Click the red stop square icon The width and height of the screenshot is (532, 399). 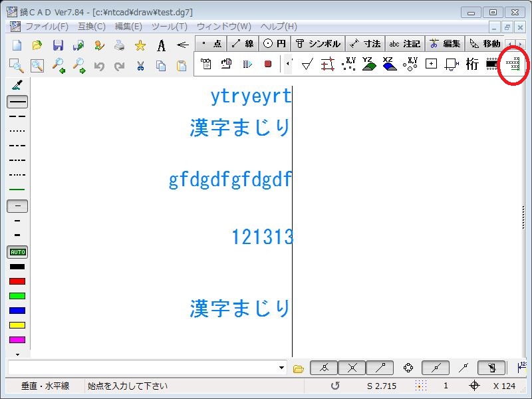pyautogui.click(x=268, y=64)
